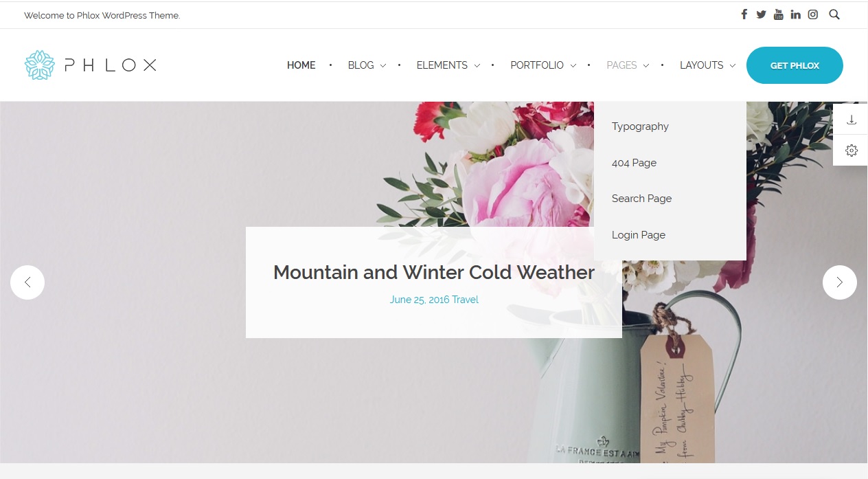Expand the Layouts menu dropdown
Viewport: 868px width, 479px height.
tap(707, 65)
